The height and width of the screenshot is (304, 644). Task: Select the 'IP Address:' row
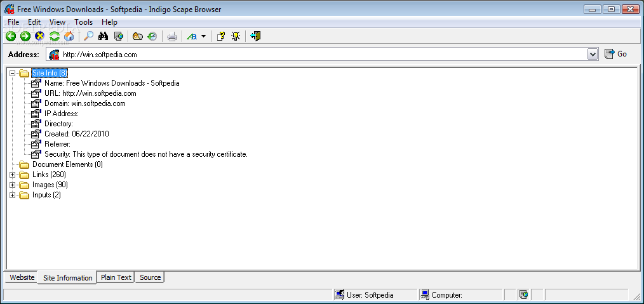tap(62, 114)
